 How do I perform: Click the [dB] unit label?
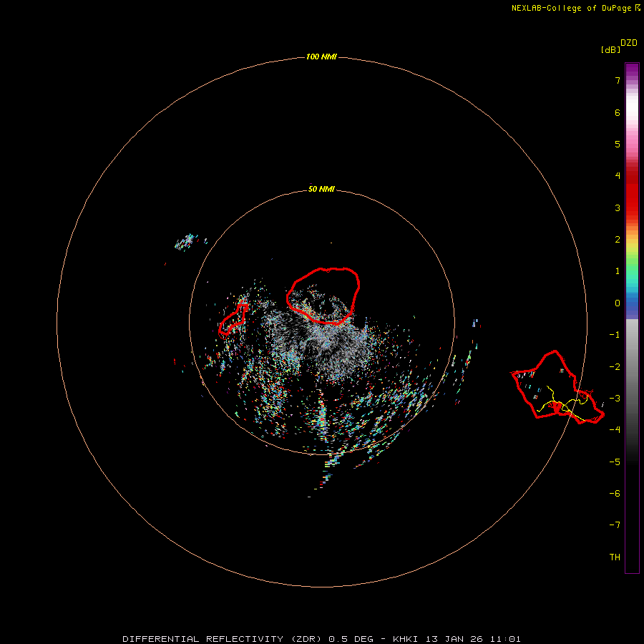(x=611, y=49)
